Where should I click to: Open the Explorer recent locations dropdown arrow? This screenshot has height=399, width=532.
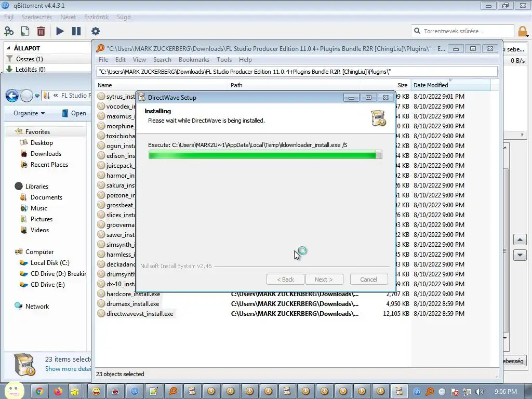tap(37, 96)
